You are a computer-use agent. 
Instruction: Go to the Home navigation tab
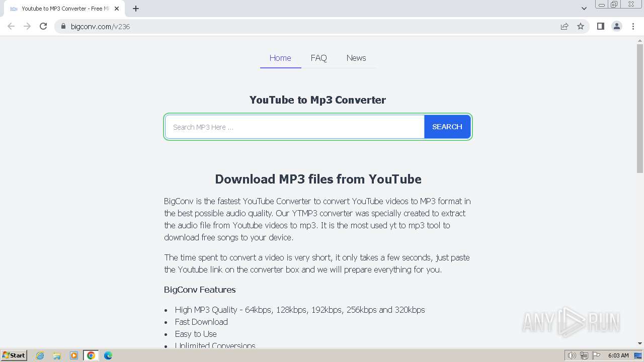coord(280,58)
